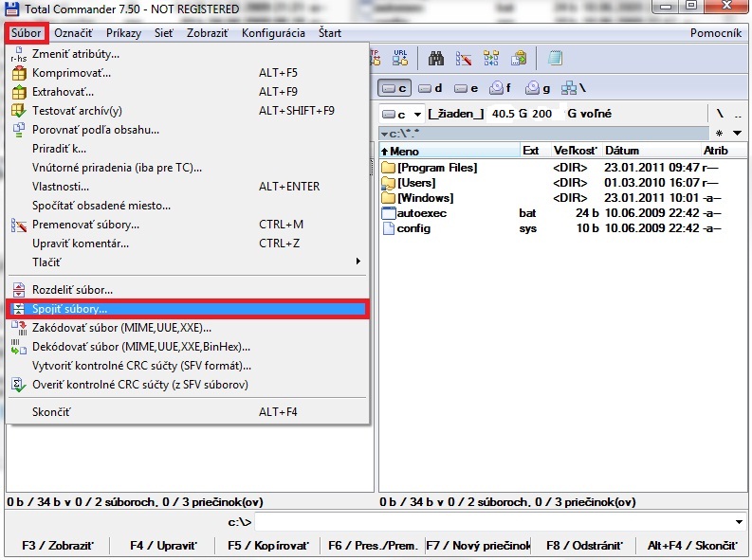Click the FTP connect toolbar icon
Screen dimensions: 752x560
pos(376,58)
